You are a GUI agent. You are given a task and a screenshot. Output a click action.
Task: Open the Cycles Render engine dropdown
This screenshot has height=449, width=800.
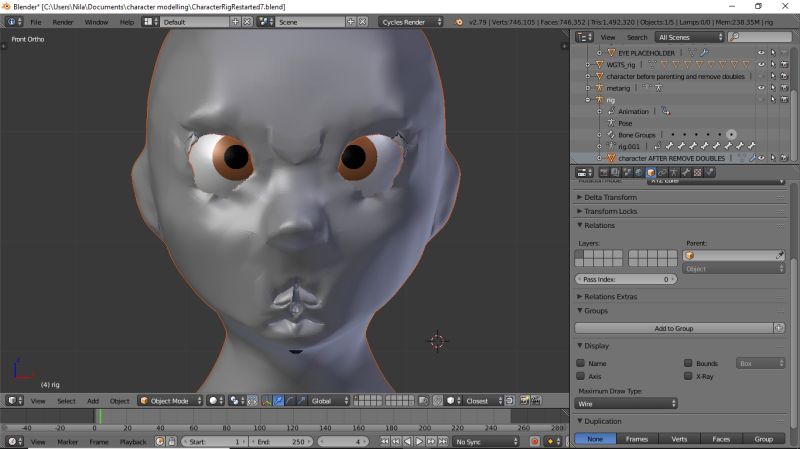(411, 22)
